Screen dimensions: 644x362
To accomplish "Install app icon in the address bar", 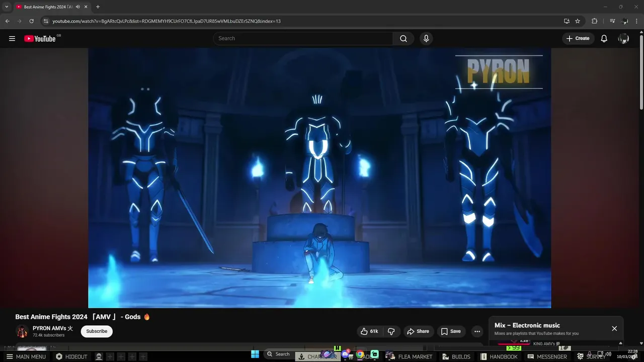I will coord(567,21).
